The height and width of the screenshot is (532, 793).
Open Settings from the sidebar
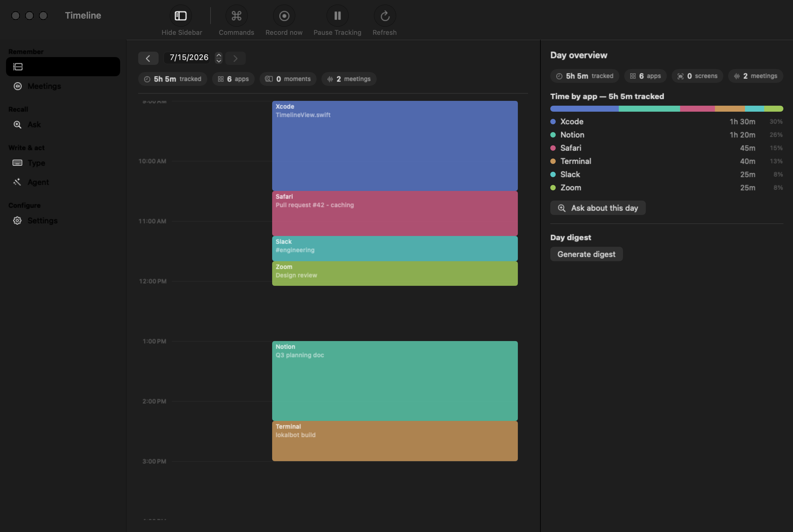coord(63,221)
